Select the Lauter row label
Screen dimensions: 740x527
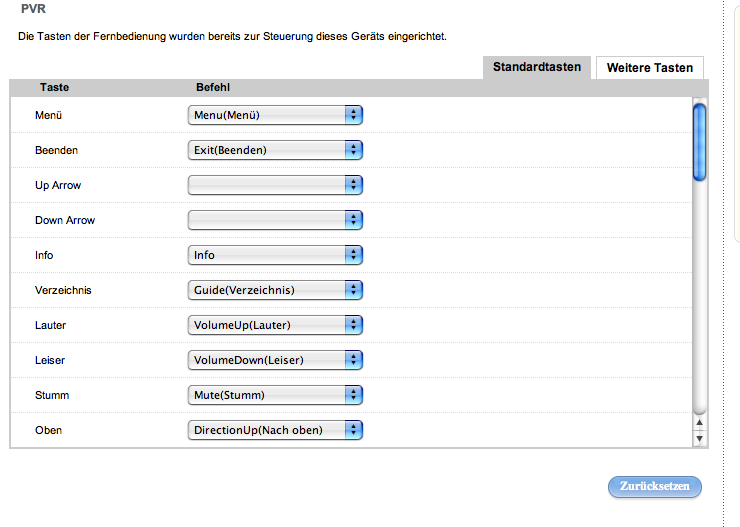pos(50,325)
